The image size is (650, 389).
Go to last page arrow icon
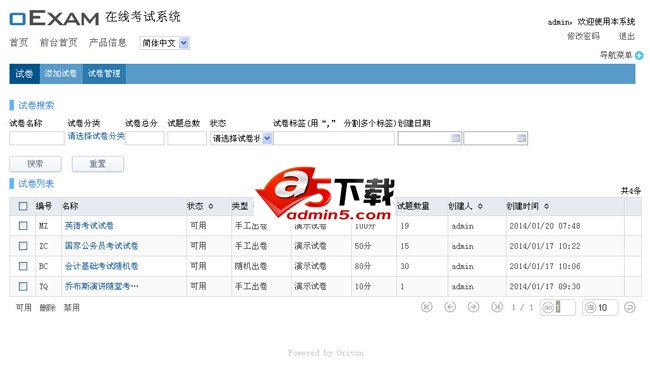coord(497,307)
